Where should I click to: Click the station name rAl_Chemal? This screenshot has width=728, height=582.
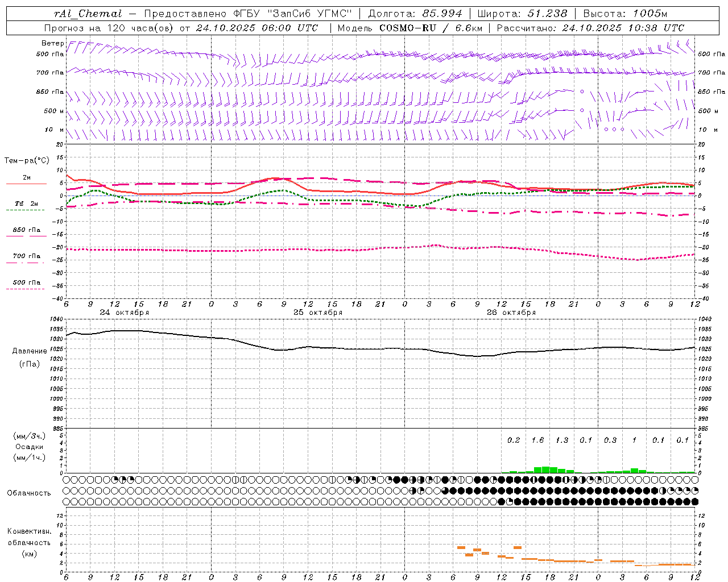point(88,14)
